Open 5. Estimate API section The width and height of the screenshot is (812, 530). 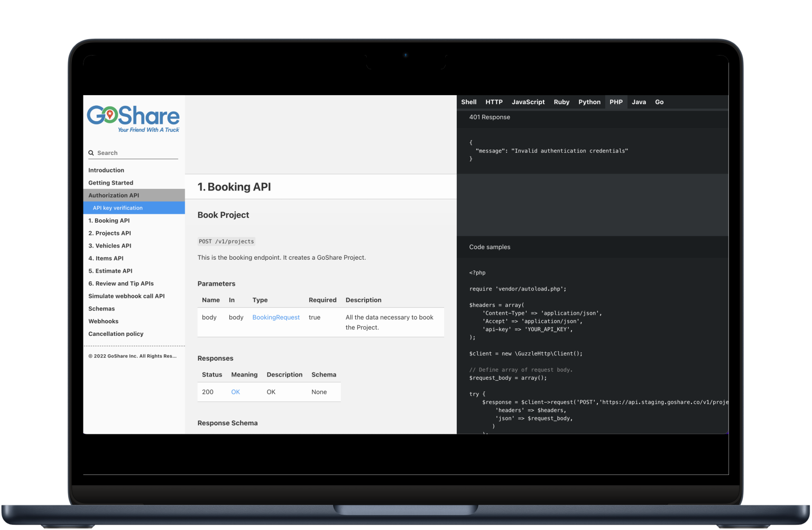[x=110, y=271]
